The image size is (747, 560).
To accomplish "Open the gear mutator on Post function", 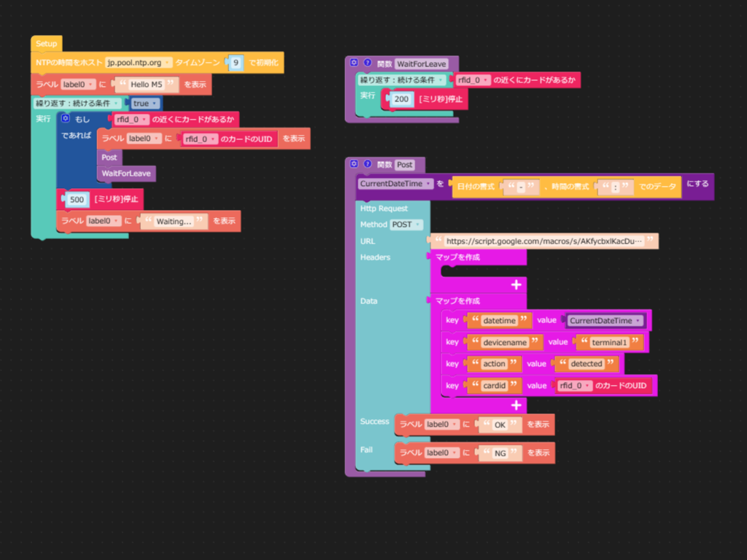I will coord(355,164).
